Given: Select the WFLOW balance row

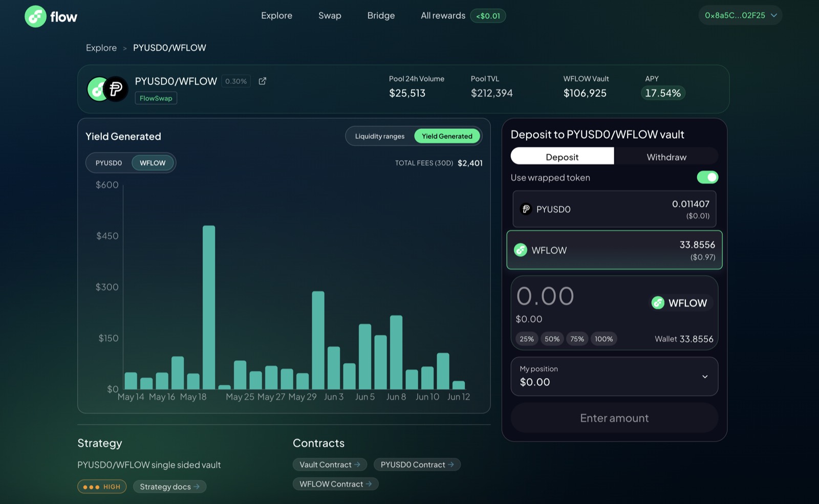Looking at the screenshot, I should (x=614, y=250).
